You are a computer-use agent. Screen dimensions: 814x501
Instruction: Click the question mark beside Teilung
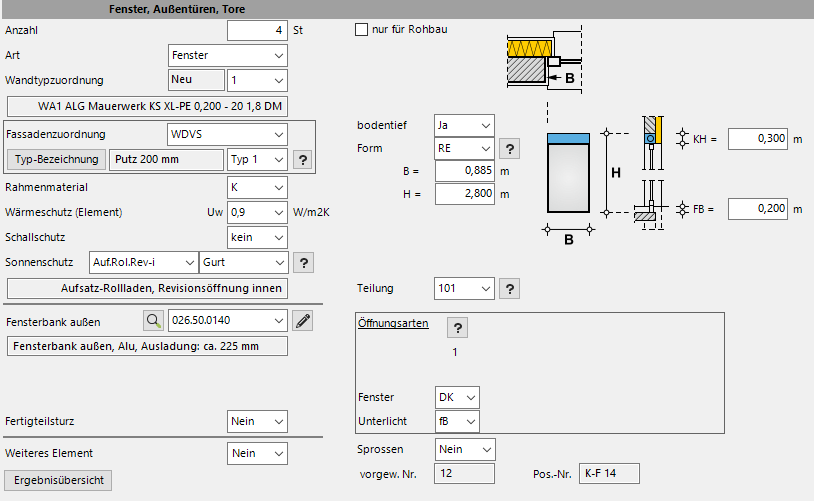[509, 289]
